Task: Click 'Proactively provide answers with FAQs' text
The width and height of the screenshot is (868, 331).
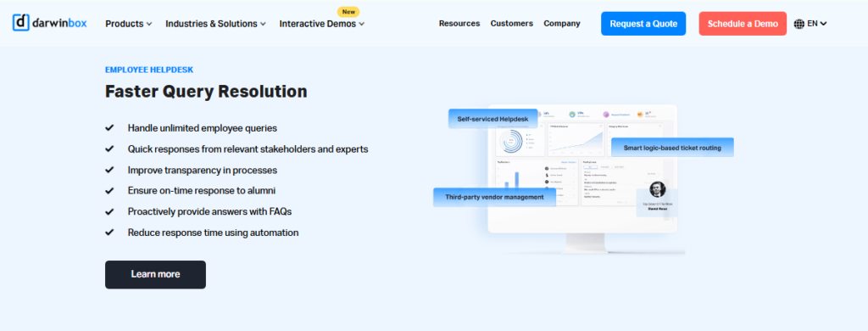Action: [209, 212]
